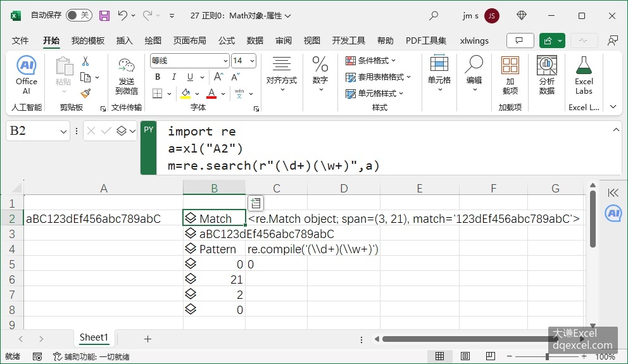Collapse the formula bar chevron
The width and height of the screenshot is (628, 364).
click(x=616, y=130)
